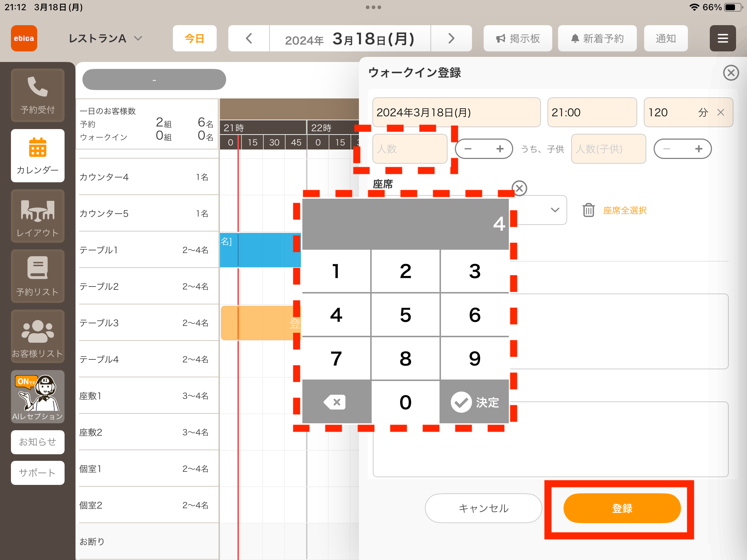Focus the 人数 guest count field
The width and height of the screenshot is (747, 560).
[x=410, y=149]
